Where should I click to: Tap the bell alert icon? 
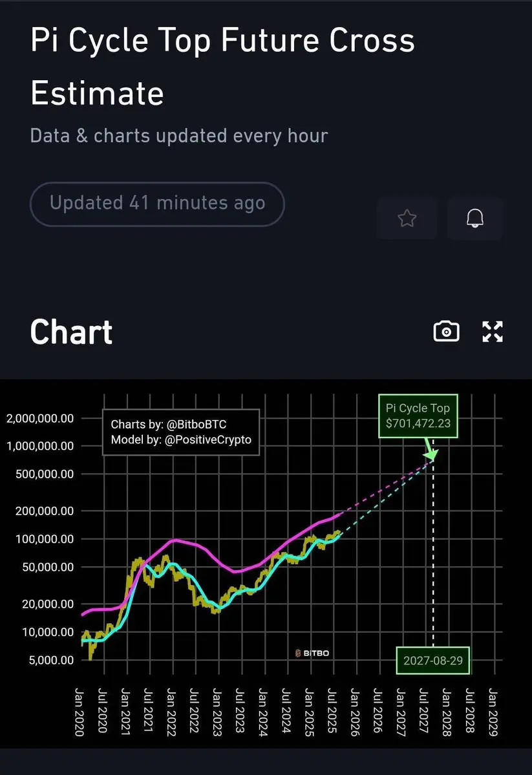point(474,218)
